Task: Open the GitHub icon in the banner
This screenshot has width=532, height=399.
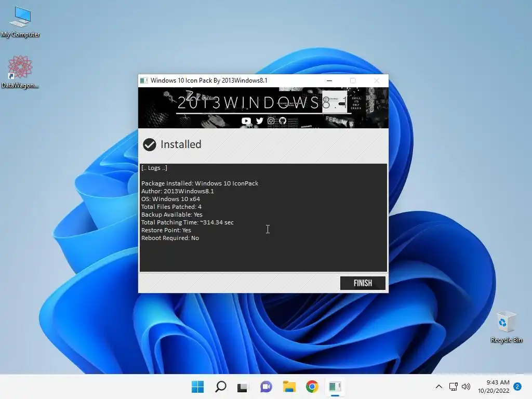Action: pos(283,121)
